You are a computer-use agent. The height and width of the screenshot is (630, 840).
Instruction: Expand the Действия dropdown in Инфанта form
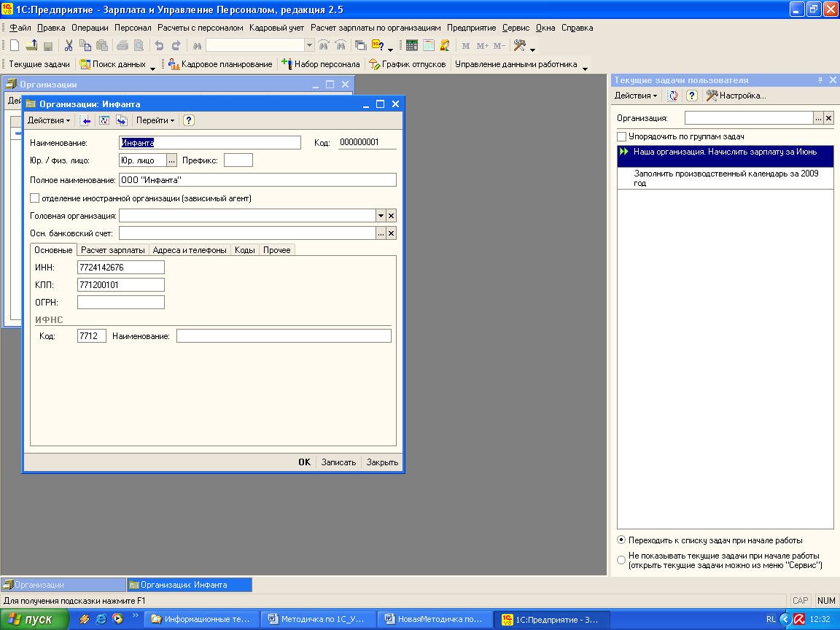point(49,120)
